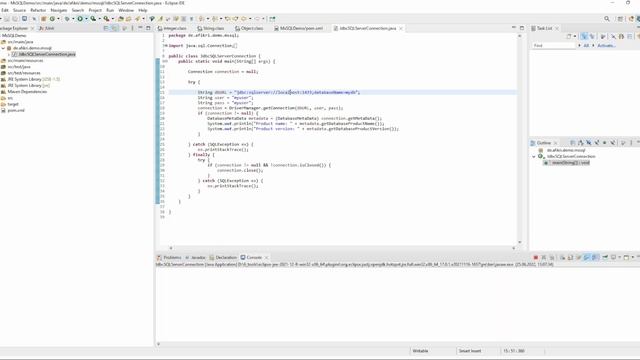Close the JdbcSQLServerConnection.java editor tab

click(401, 28)
